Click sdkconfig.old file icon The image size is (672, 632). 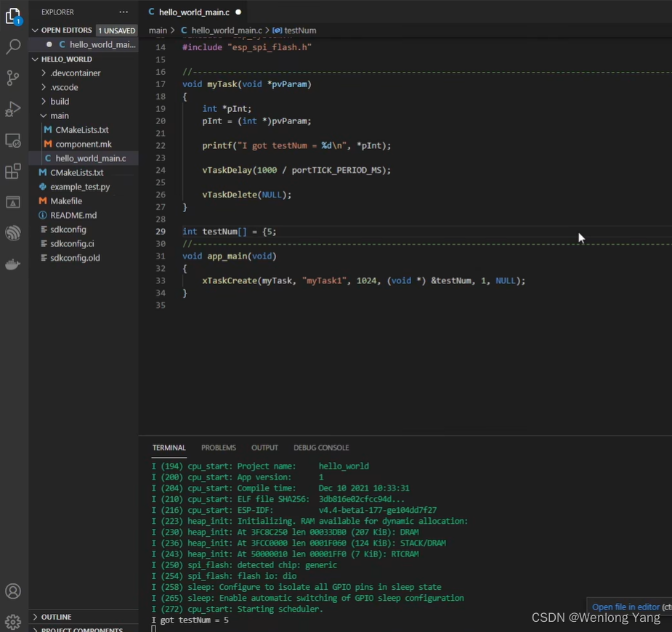(x=44, y=257)
